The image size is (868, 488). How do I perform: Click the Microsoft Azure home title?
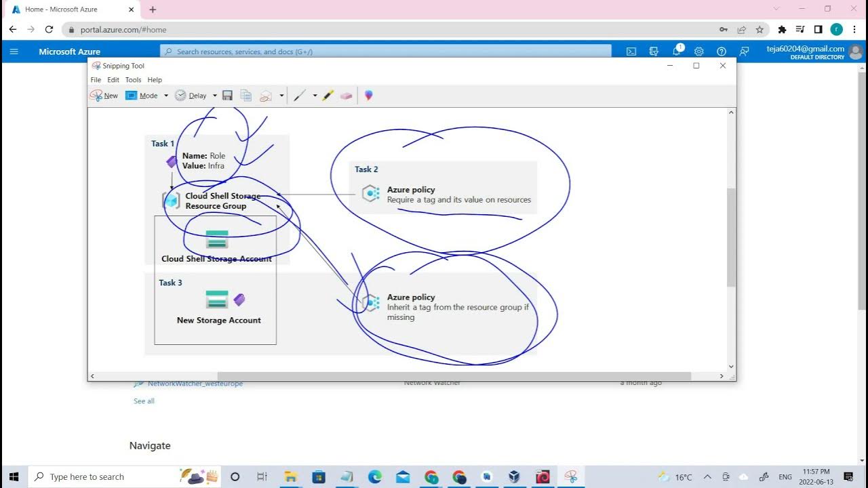pyautogui.click(x=69, y=52)
